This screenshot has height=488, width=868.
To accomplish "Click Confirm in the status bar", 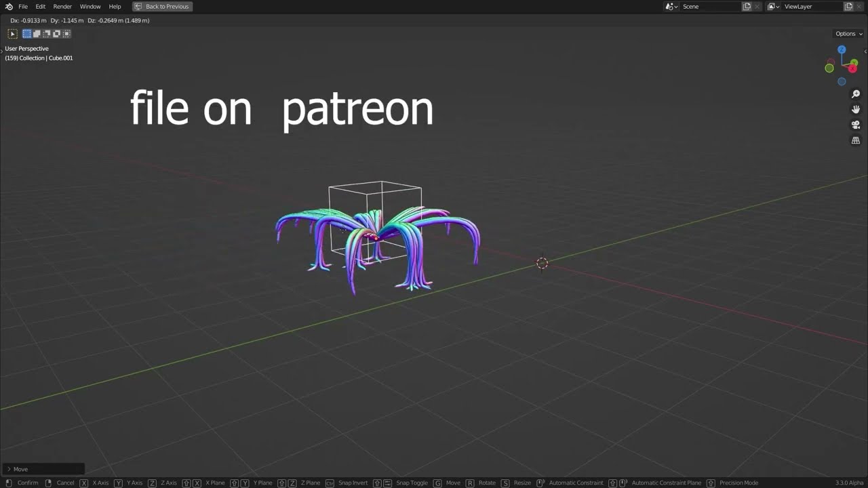I will tap(28, 483).
